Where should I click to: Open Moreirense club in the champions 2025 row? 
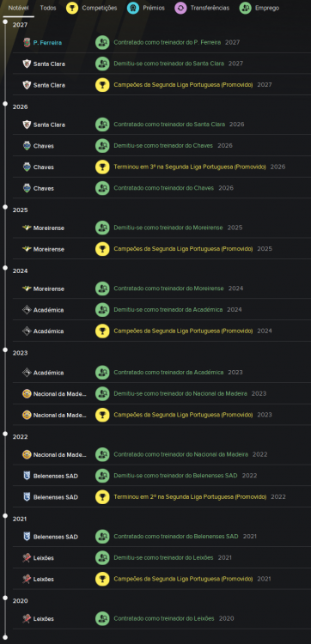click(49, 249)
